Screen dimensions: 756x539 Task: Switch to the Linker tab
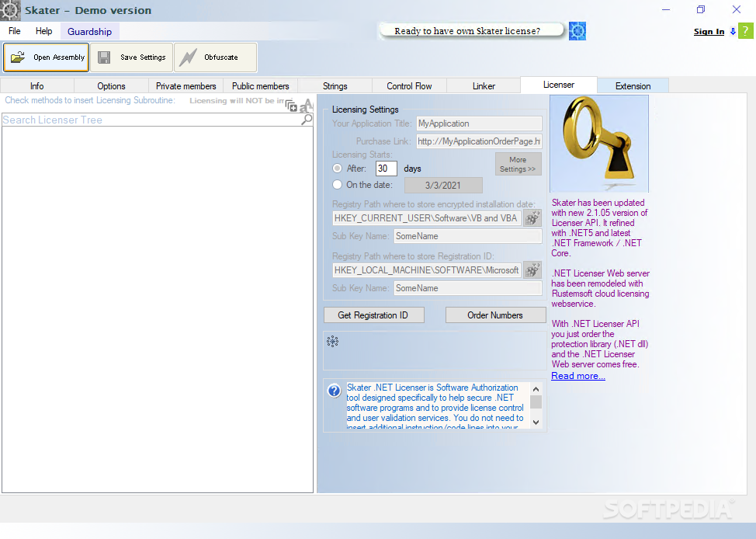pos(484,86)
